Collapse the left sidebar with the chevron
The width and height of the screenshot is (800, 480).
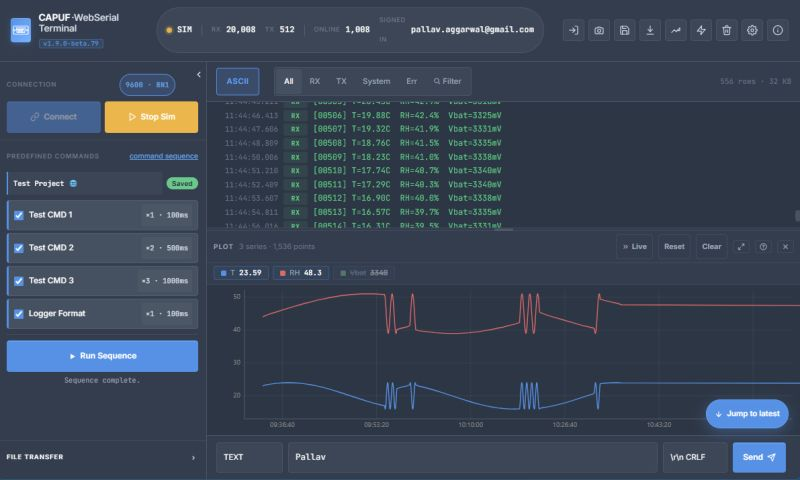198,74
